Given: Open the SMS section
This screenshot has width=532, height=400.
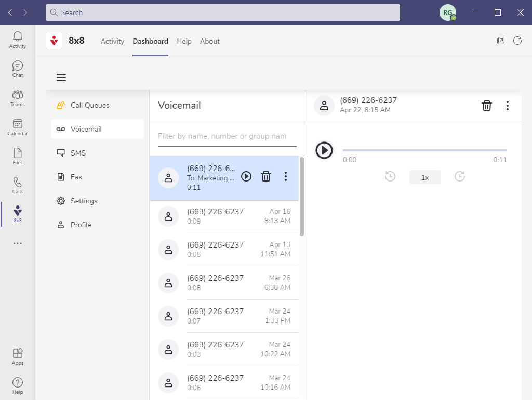Looking at the screenshot, I should tap(78, 153).
